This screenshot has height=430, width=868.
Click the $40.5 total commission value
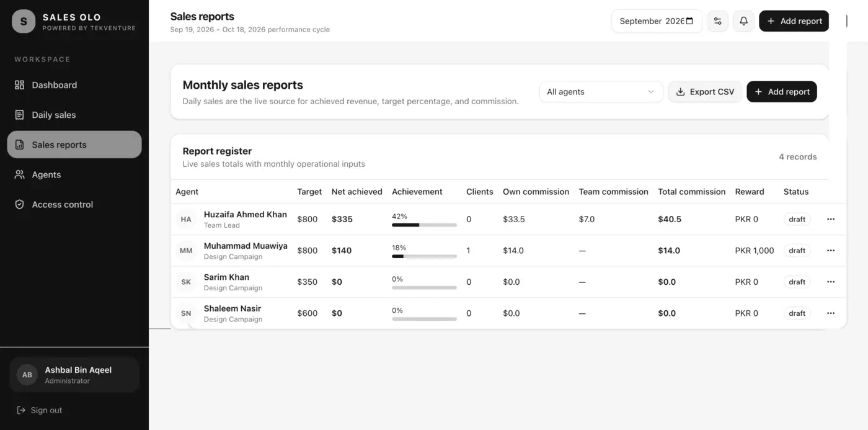tap(670, 219)
